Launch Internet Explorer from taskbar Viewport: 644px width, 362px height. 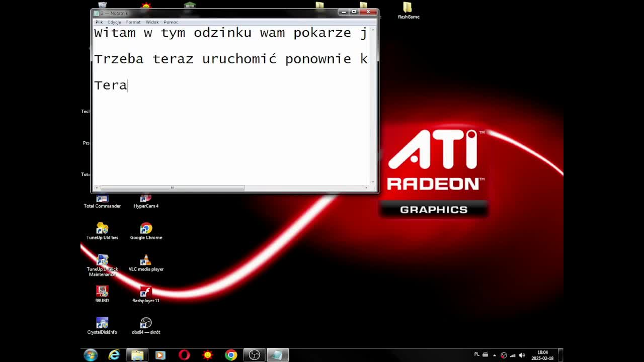point(114,355)
